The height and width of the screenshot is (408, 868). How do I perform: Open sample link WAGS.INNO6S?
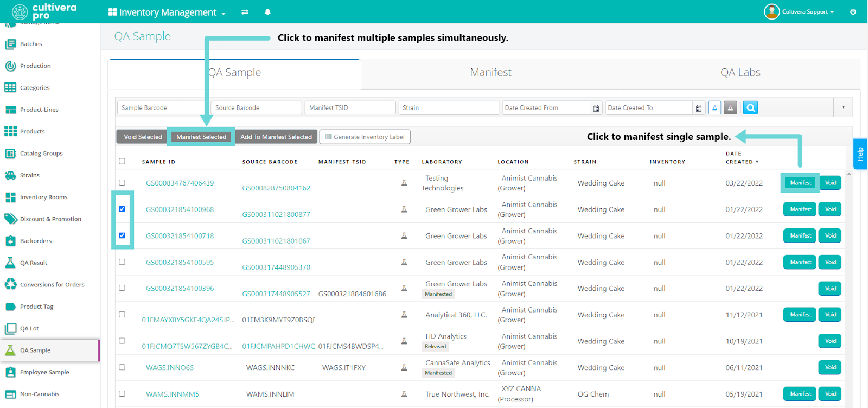click(x=170, y=368)
